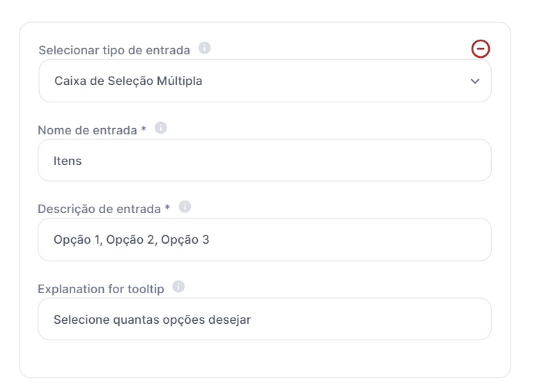This screenshot has width=535, height=392.
Task: Expand input type list via chevron arrow
Action: [475, 81]
